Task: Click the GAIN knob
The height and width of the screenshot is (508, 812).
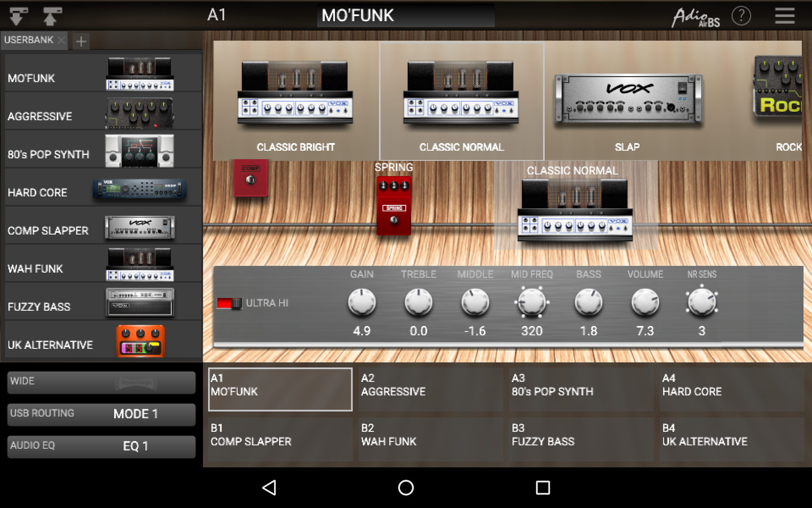Action: click(x=362, y=302)
